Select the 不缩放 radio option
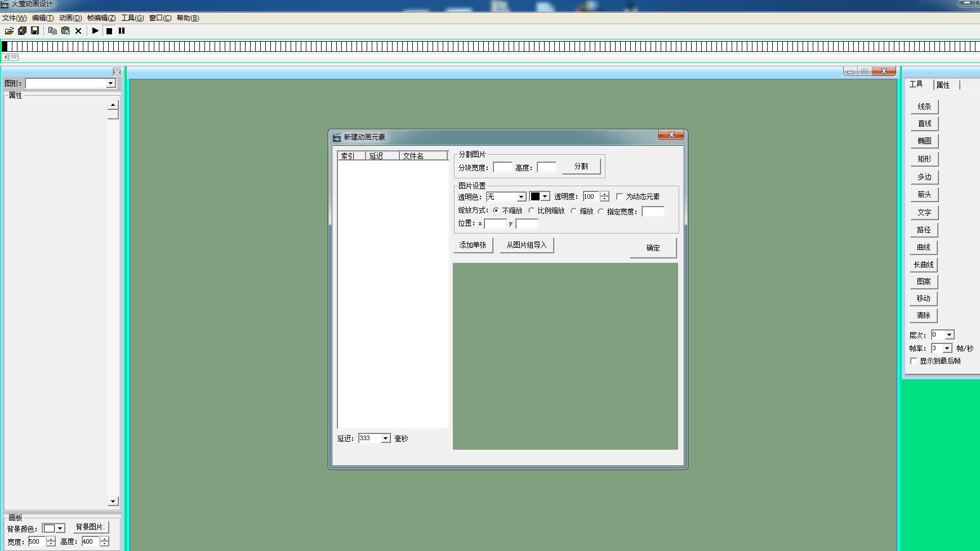This screenshot has height=551, width=980. click(x=496, y=210)
